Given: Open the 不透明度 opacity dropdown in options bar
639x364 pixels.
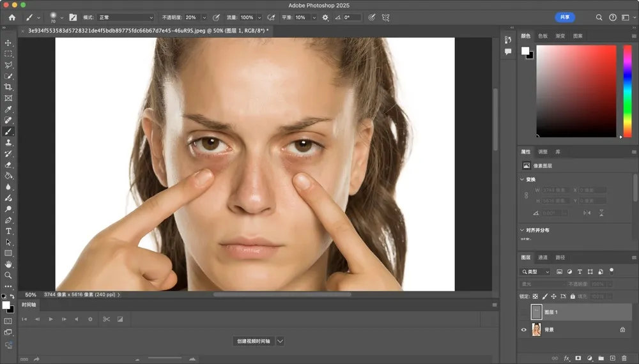Looking at the screenshot, I should (204, 17).
